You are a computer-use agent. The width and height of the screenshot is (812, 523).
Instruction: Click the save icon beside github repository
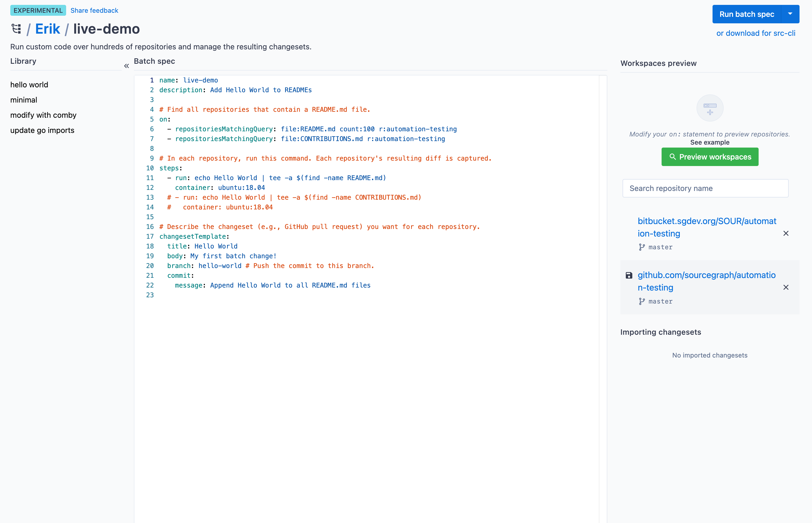coord(629,275)
